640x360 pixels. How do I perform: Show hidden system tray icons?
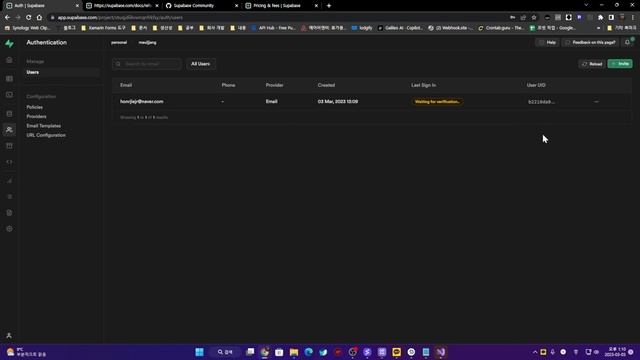535,352
